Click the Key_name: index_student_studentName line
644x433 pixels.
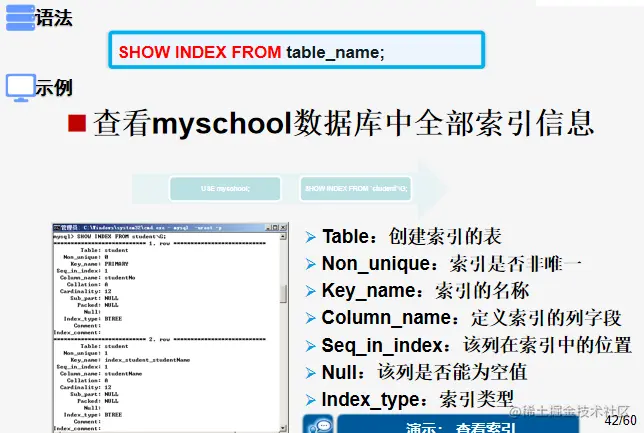130,360
